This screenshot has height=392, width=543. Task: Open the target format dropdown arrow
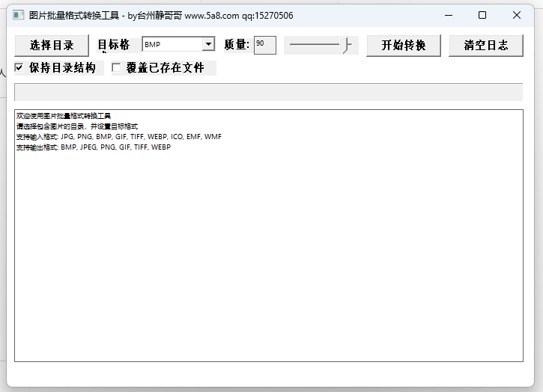tap(208, 45)
